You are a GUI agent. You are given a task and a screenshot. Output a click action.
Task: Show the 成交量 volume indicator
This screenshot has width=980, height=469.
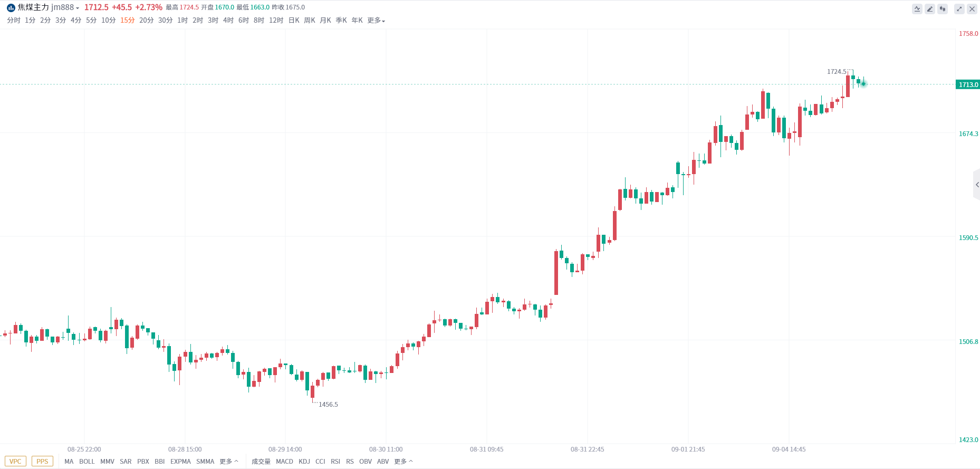(261, 462)
